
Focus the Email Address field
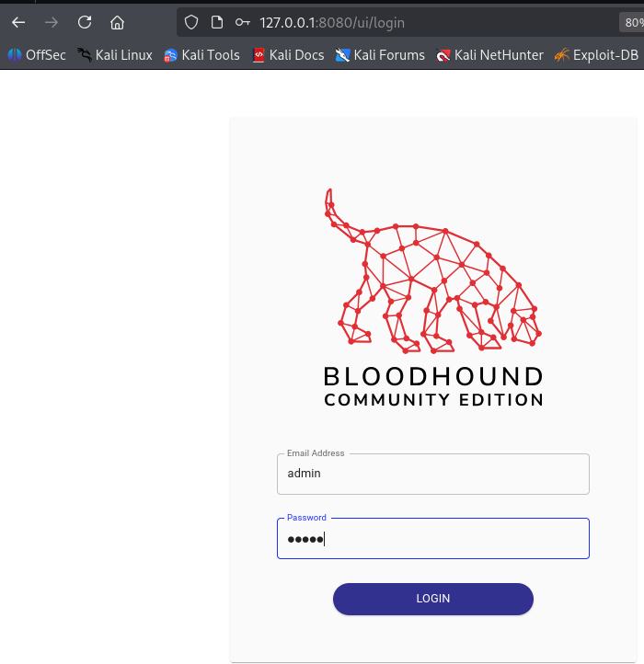click(433, 474)
